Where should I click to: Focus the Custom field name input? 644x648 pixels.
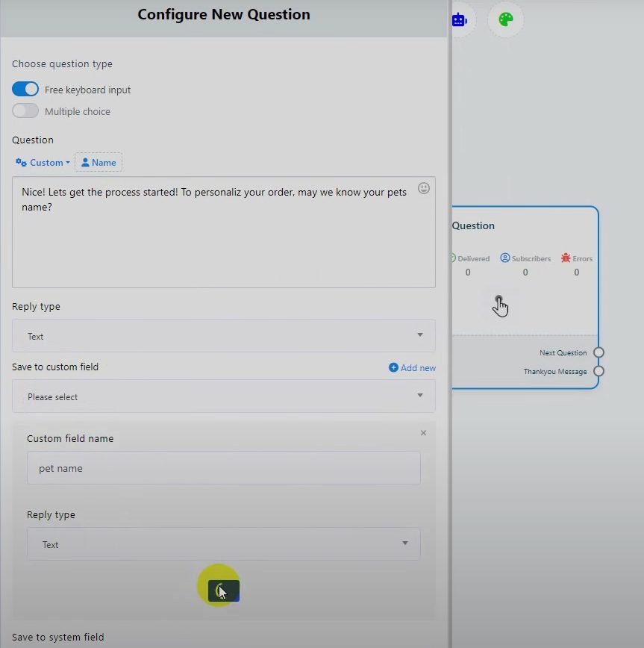(x=223, y=468)
